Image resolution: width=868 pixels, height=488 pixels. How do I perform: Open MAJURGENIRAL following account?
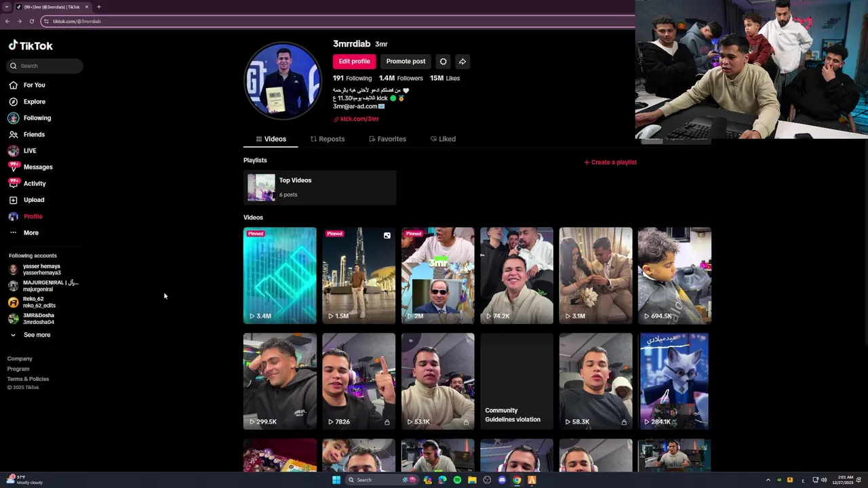click(x=43, y=285)
